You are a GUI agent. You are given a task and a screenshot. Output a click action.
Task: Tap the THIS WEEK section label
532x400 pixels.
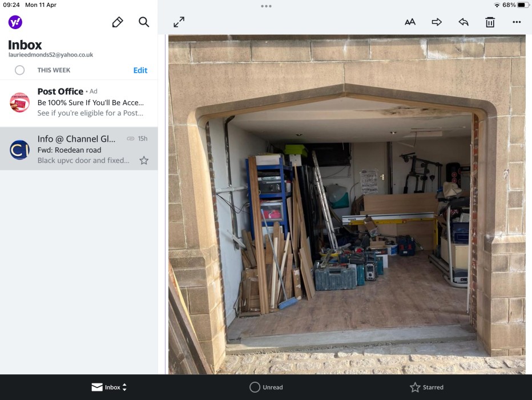(x=54, y=70)
